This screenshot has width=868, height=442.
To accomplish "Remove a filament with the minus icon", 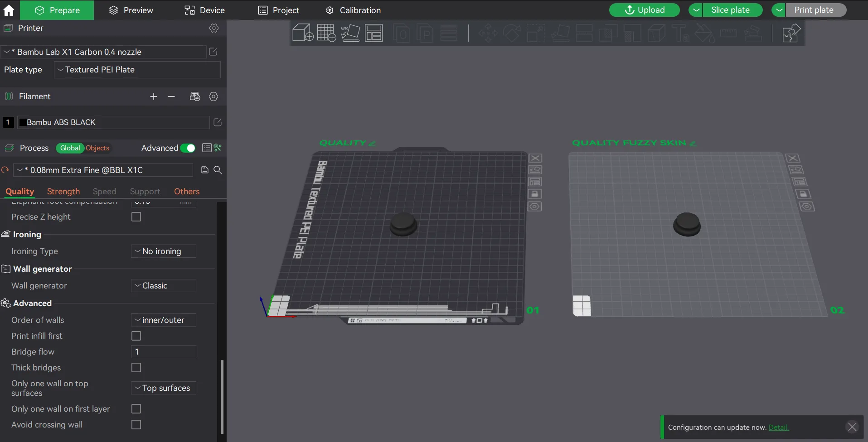I will click(171, 96).
